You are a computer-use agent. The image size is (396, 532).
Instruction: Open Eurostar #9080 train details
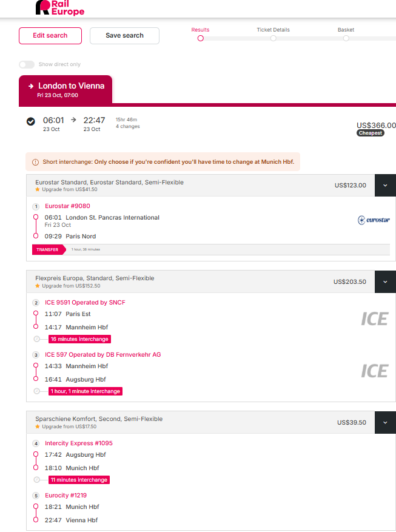(x=67, y=206)
